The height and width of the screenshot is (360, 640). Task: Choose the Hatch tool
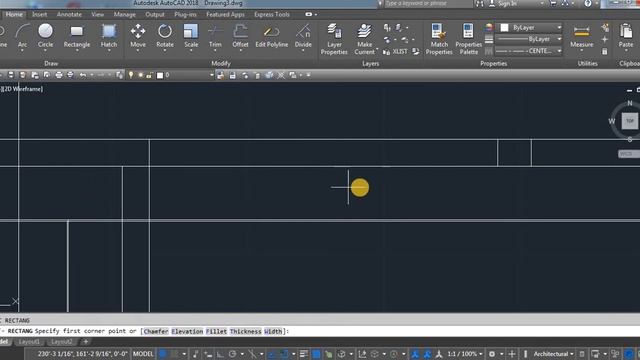pos(109,37)
